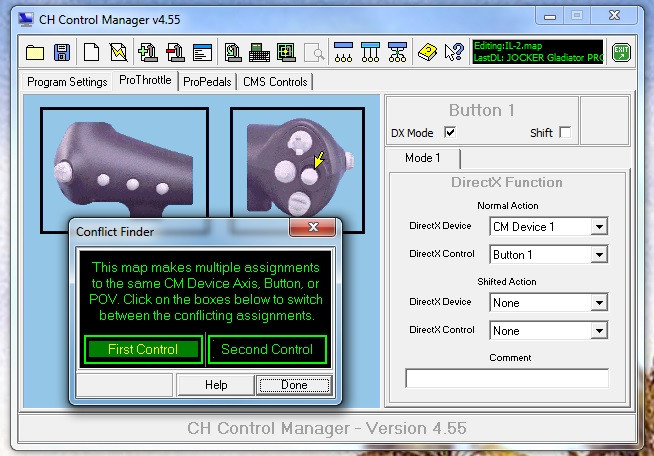Select the ProThrottle tab
The height and width of the screenshot is (456, 654).
click(145, 80)
